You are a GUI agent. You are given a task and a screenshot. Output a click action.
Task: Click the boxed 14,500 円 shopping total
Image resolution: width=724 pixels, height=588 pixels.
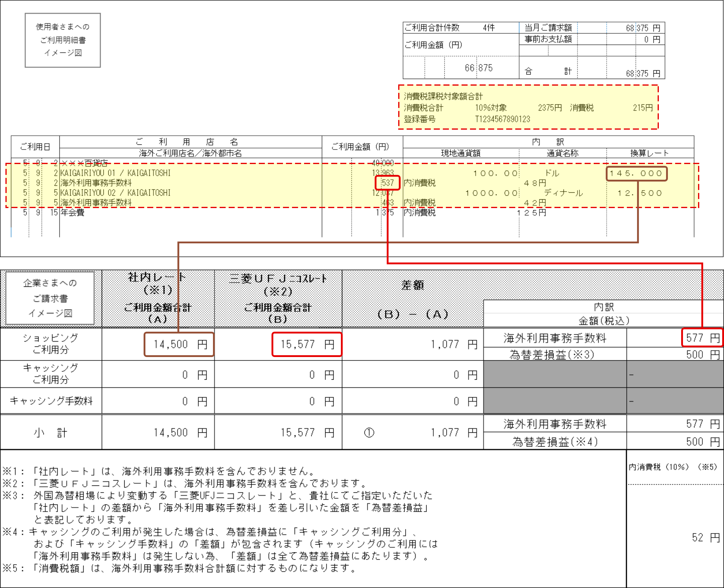click(x=179, y=344)
